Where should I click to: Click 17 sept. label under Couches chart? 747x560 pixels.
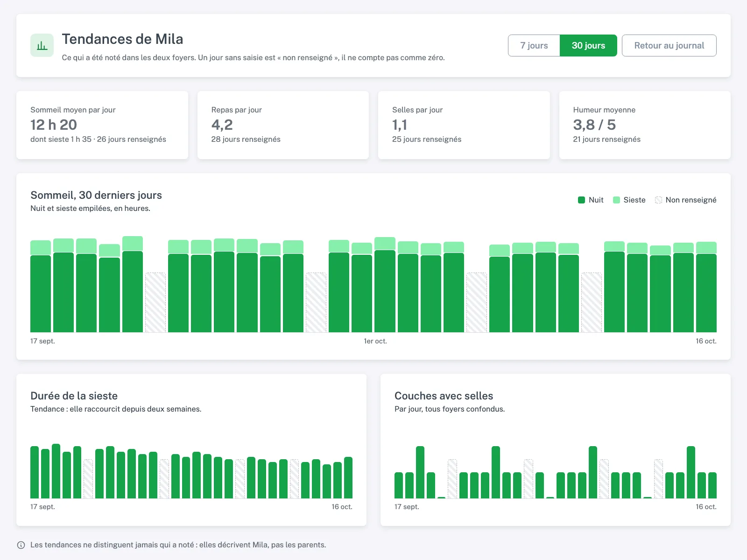407,507
